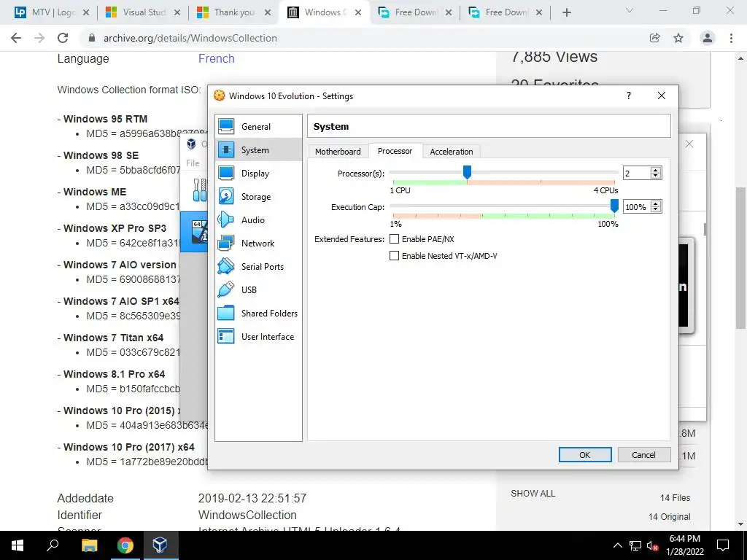Open the Audio speaker icon
Viewport: 747px width, 560px height.
[x=226, y=219]
